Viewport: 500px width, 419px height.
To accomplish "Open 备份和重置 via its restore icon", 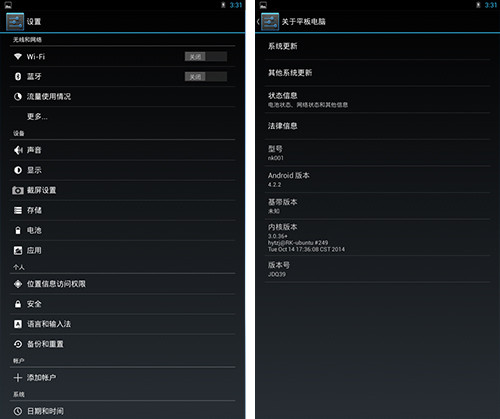I will (x=18, y=344).
